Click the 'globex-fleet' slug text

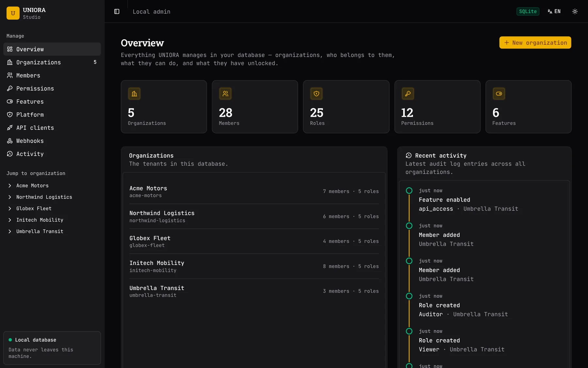[147, 245]
